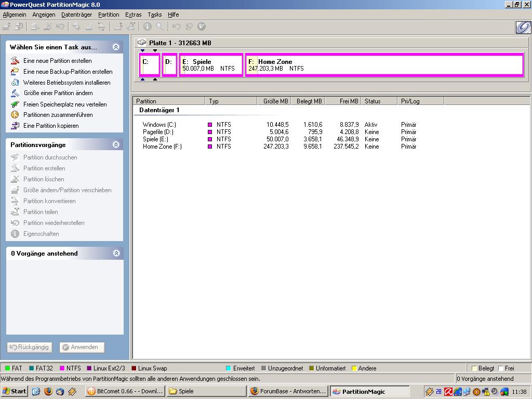Click the 'Eine neue Backup-Partition erstellen' icon
Image resolution: width=532 pixels, height=399 pixels.
click(15, 72)
